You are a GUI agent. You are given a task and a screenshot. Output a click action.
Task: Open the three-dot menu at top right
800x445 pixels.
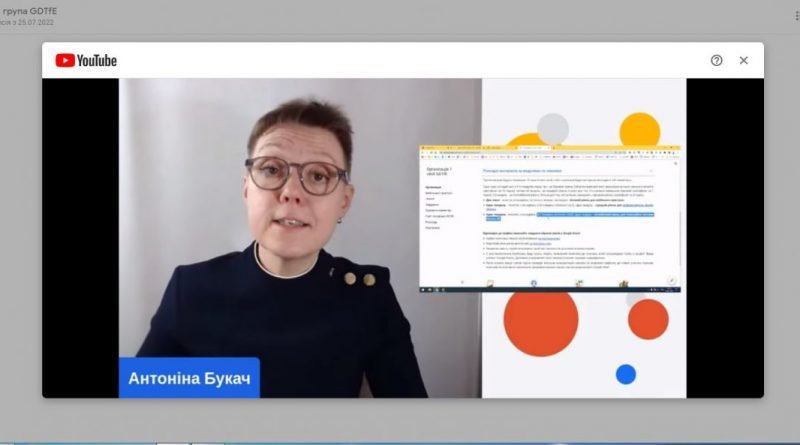click(x=796, y=16)
